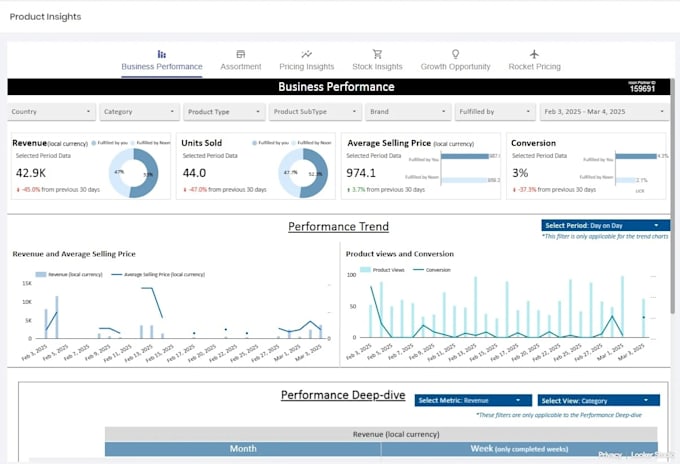
Task: Open the Brand filter dropdown
Action: click(408, 111)
